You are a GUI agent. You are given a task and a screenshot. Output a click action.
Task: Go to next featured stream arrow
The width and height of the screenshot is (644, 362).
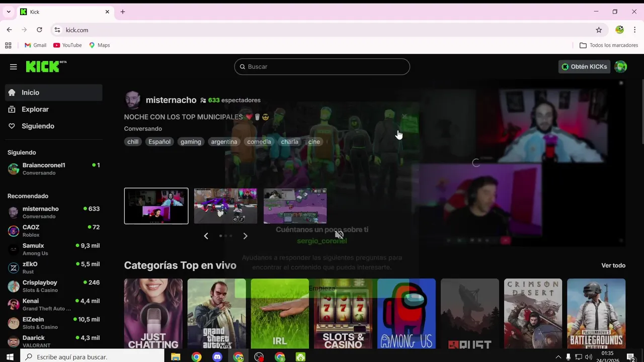tap(245, 236)
